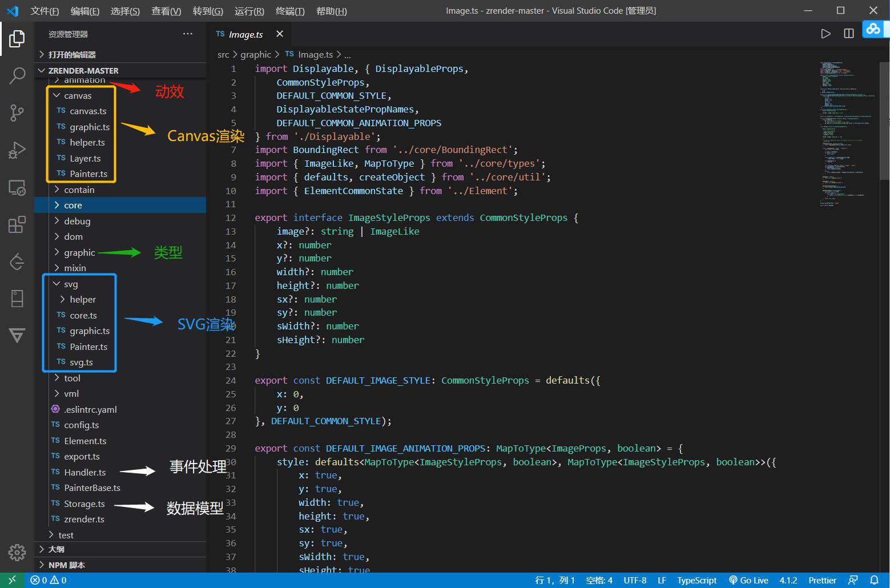Open the Run and Debug view
Screen dimensions: 890x588
tap(17, 150)
